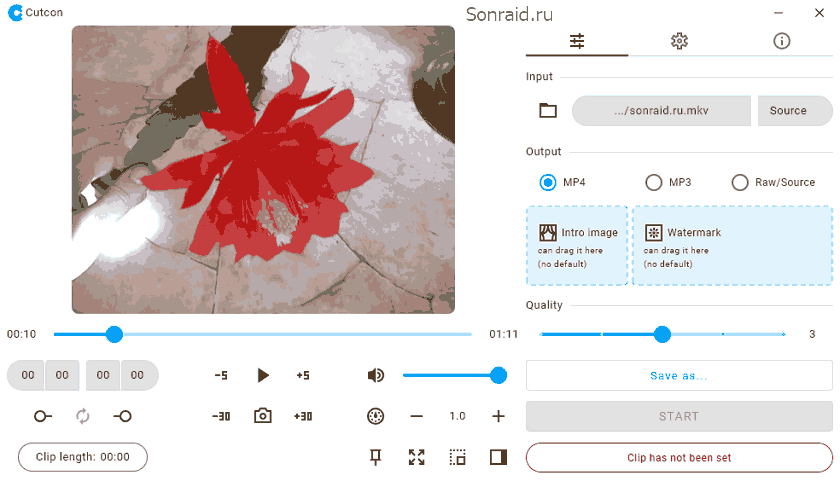Click the folder icon to browse input
The height and width of the screenshot is (481, 840).
tap(548, 111)
